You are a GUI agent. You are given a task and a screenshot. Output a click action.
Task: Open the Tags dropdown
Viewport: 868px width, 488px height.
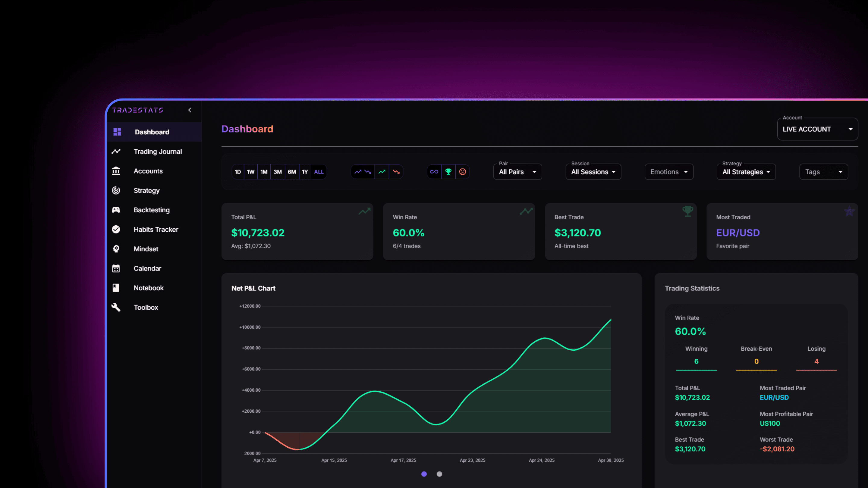[823, 172]
